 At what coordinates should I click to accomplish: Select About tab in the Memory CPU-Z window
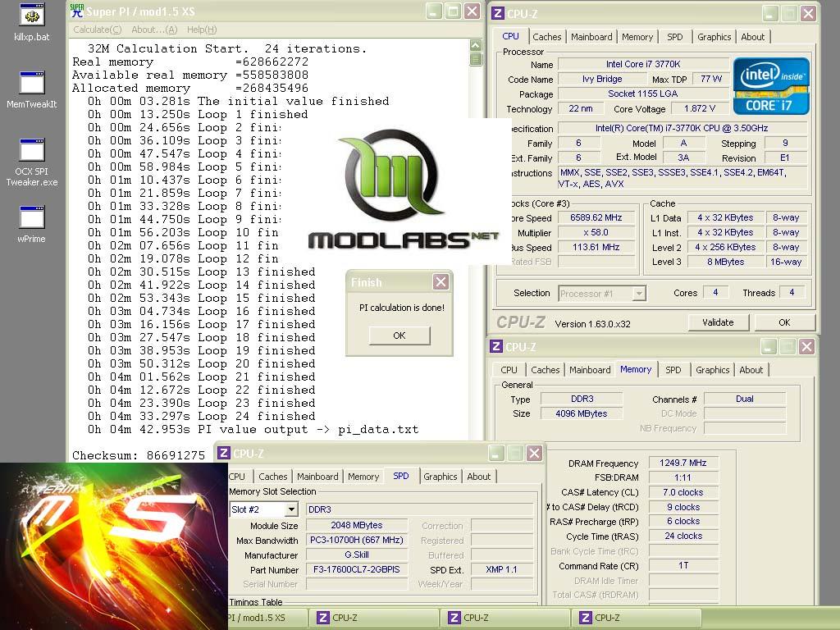751,370
